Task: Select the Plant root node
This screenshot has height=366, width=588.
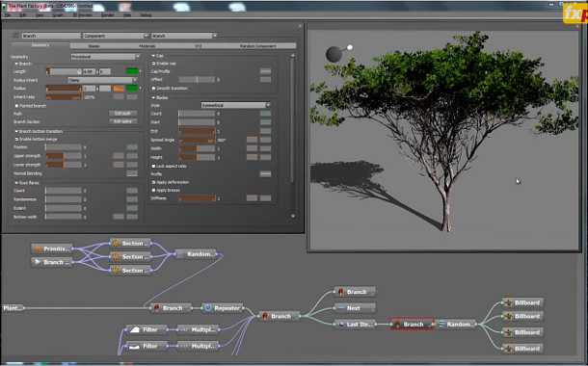Action: click(13, 308)
